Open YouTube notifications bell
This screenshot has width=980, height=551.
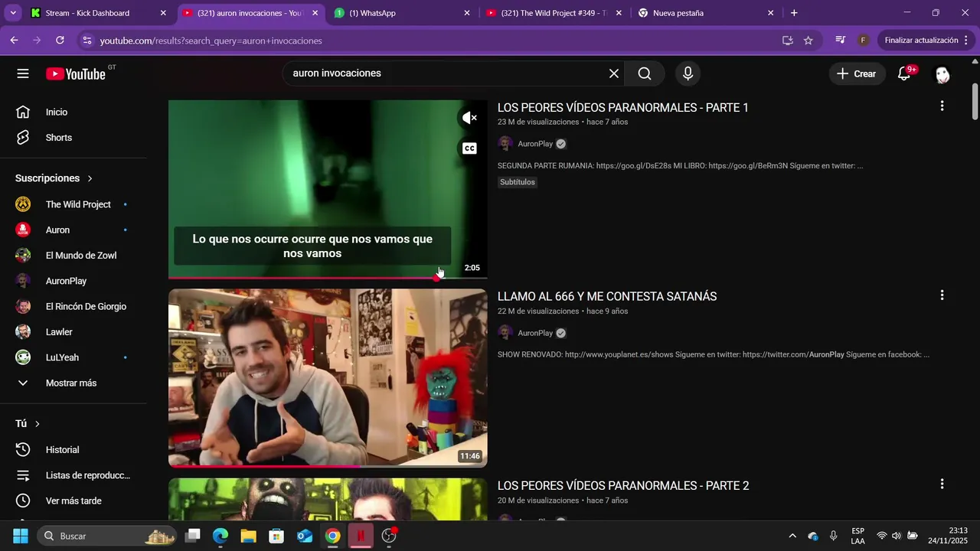(x=904, y=73)
